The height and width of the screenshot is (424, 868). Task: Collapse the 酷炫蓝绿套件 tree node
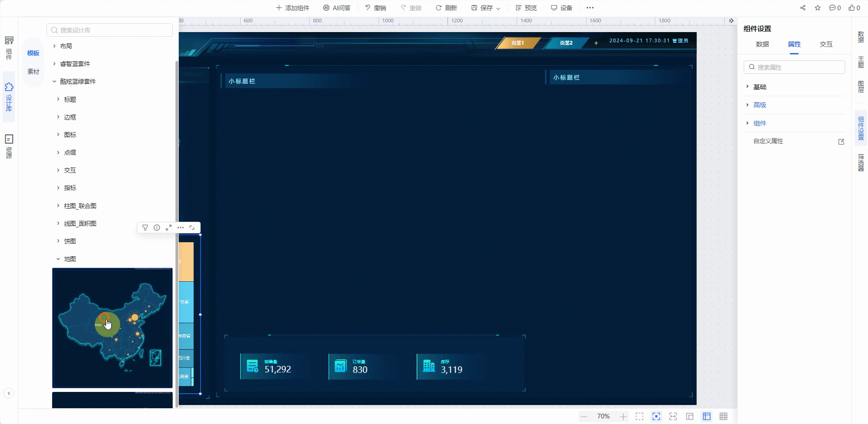(54, 81)
